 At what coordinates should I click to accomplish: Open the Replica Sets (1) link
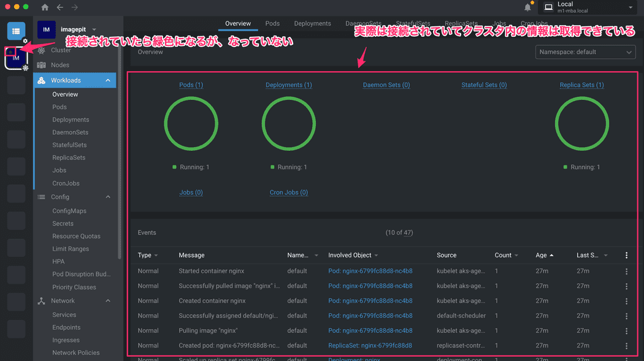[x=581, y=85]
